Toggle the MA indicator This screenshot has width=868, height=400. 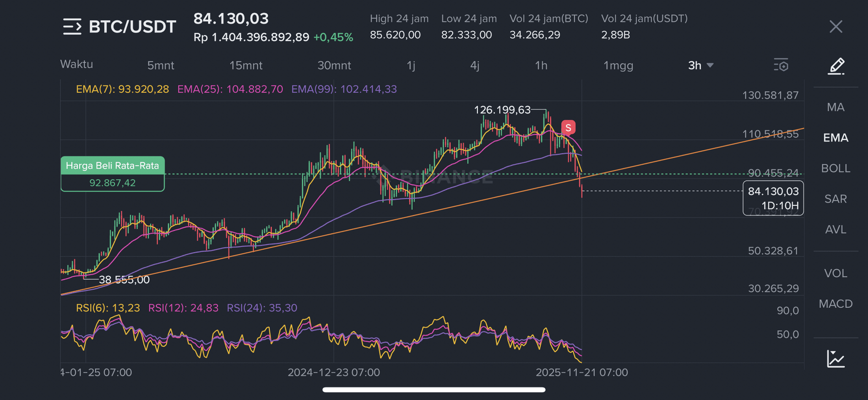point(836,107)
